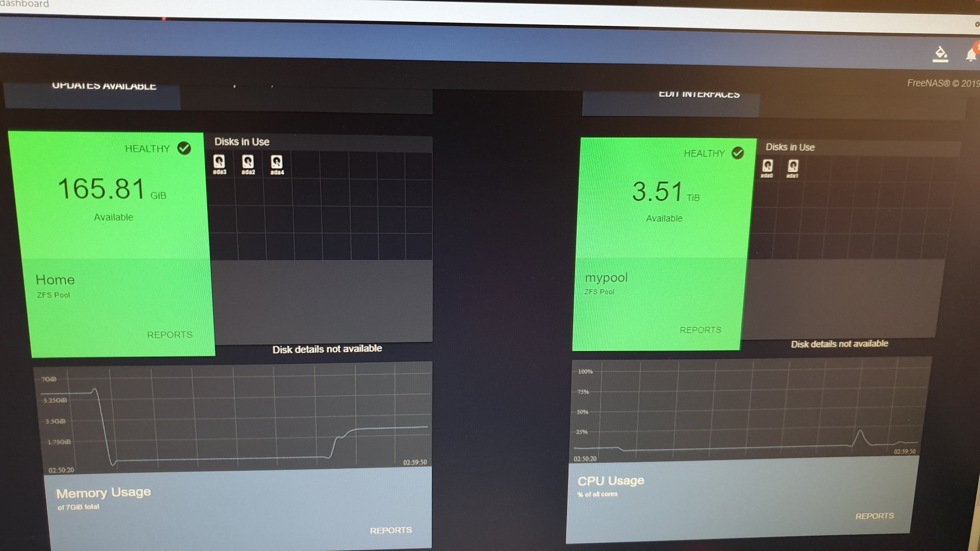The image size is (980, 551).
Task: Click Disks in Use header beside Home
Action: (242, 142)
